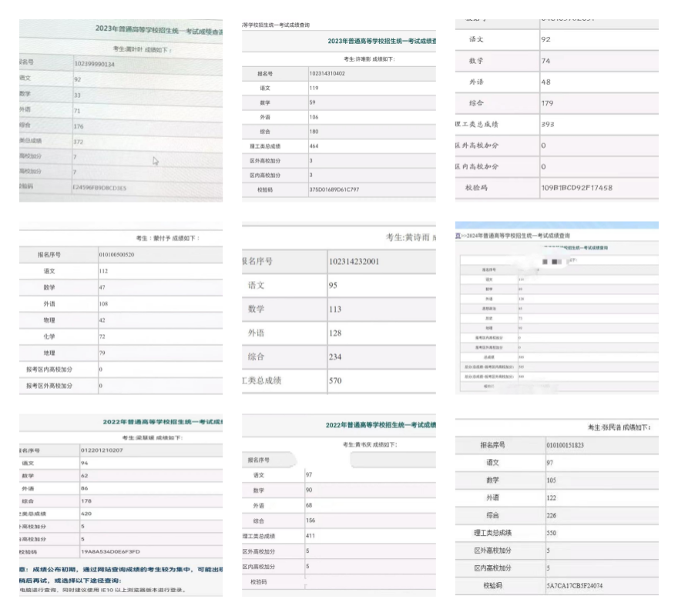678x616 pixels.
Task: Click the 综合 score value 178
Action: coord(86,501)
